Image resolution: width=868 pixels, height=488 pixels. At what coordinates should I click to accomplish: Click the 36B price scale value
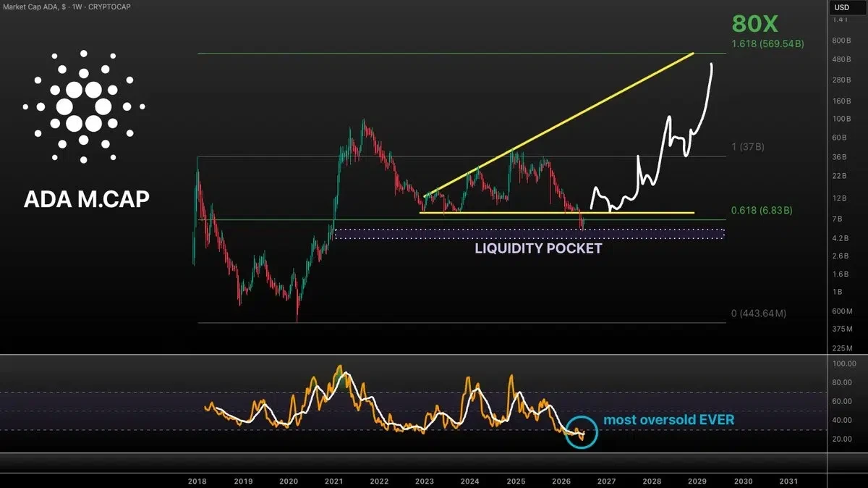[841, 157]
